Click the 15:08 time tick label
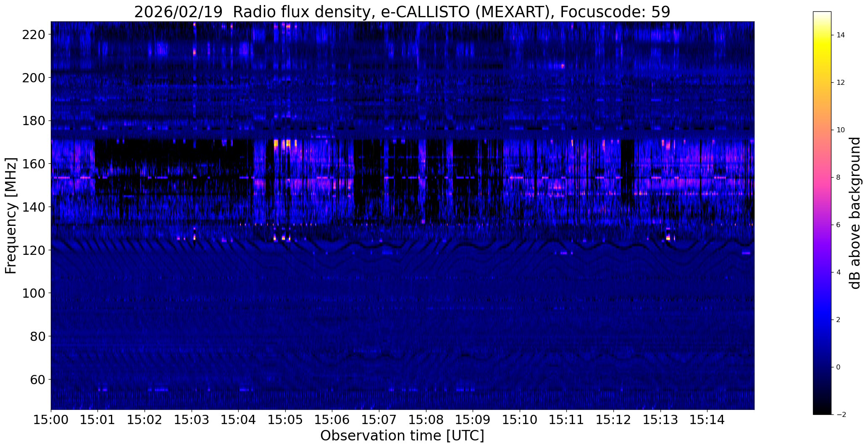Viewport: 868px width, 448px height. click(426, 420)
